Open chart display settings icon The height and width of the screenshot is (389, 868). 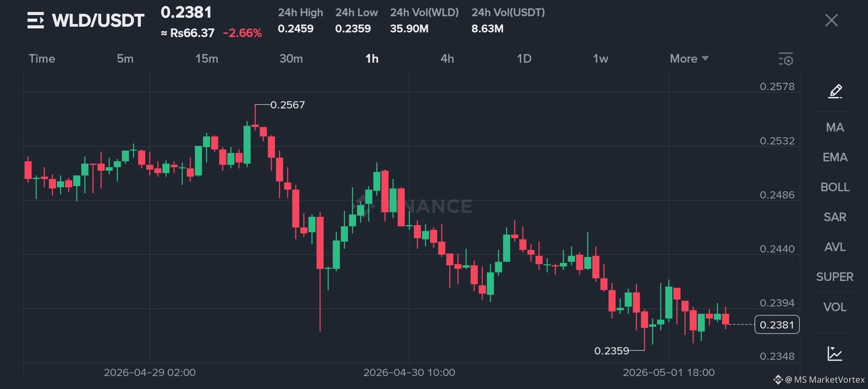(x=786, y=59)
